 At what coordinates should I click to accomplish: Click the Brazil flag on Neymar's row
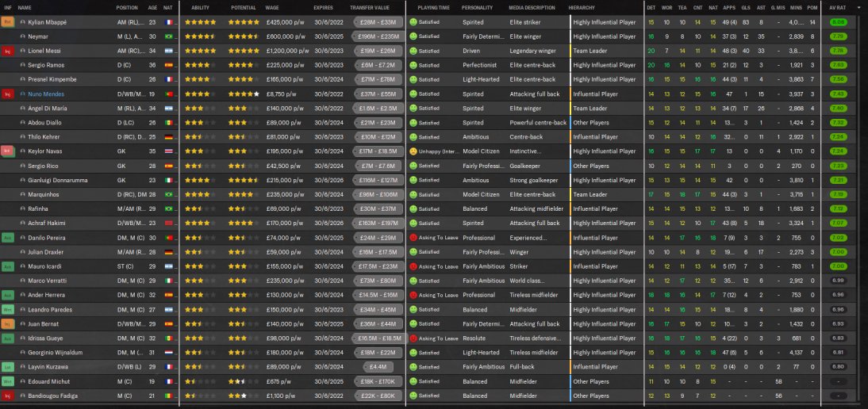(x=168, y=36)
